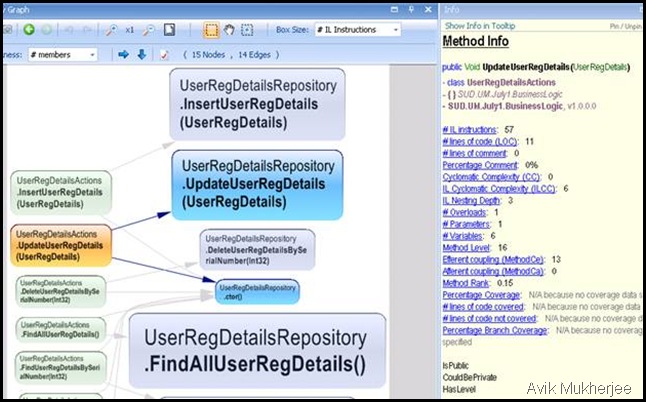This screenshot has height=402, width=646.
Task: Zoom in with the magnifier plus icon
Action: (x=111, y=30)
